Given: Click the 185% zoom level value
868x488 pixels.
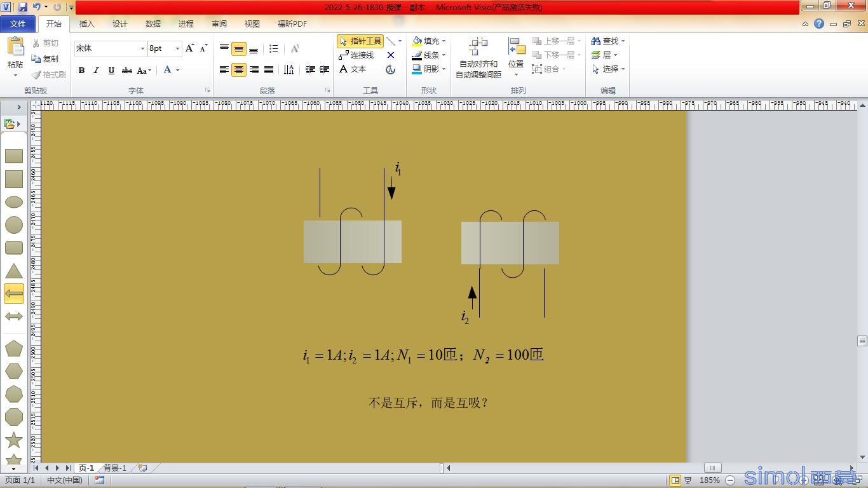Looking at the screenshot, I should [x=709, y=480].
